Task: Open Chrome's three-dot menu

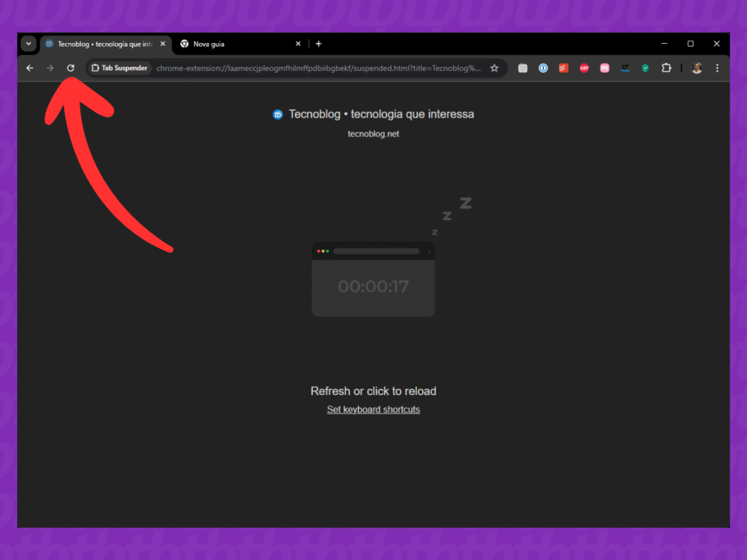Action: (717, 68)
